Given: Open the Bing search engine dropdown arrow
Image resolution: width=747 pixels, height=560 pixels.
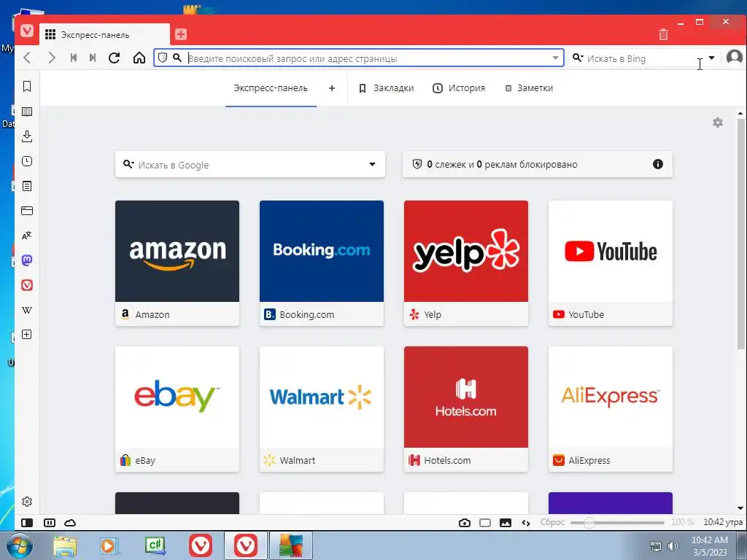Looking at the screenshot, I should click(712, 58).
